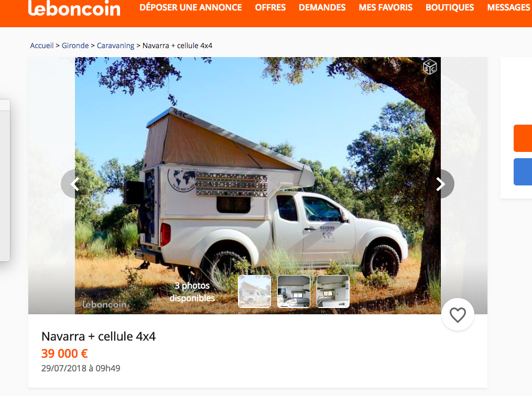532x396 pixels.
Task: Open Déposer une annonce menu item
Action: pos(191,7)
